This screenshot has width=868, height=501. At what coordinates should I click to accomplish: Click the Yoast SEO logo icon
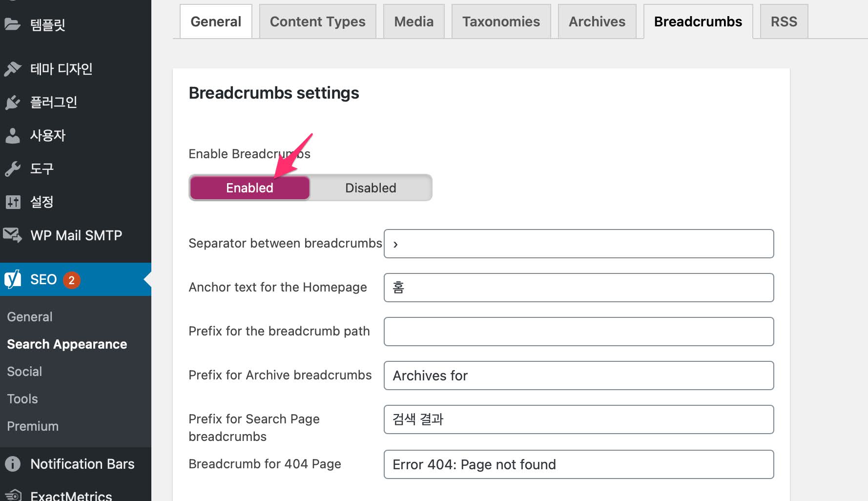coord(13,279)
